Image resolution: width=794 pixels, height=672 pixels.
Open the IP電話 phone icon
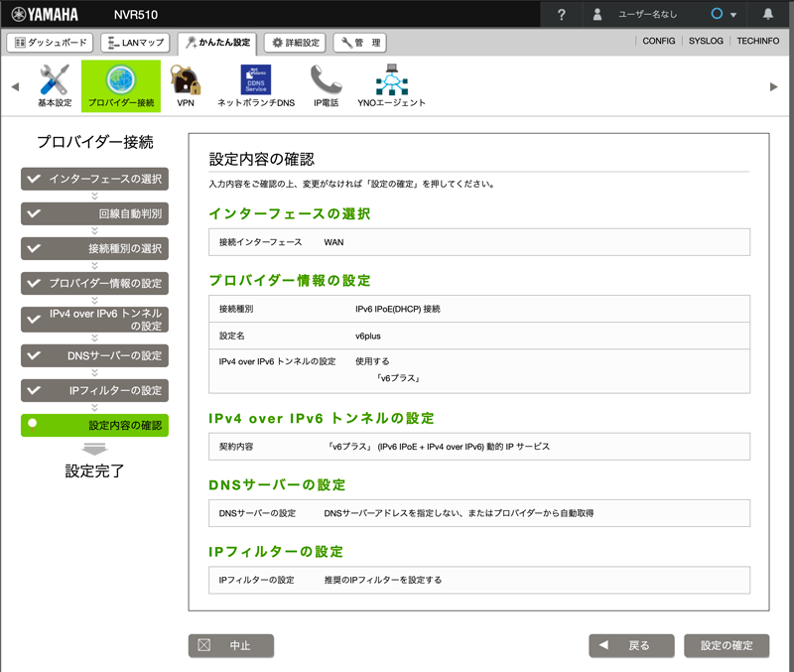click(327, 85)
